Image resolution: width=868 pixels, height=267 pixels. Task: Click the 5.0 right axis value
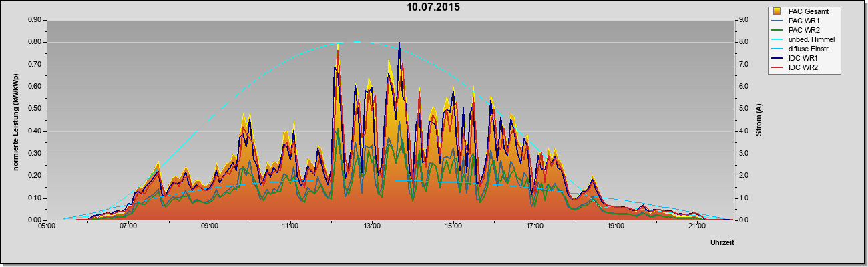point(743,109)
